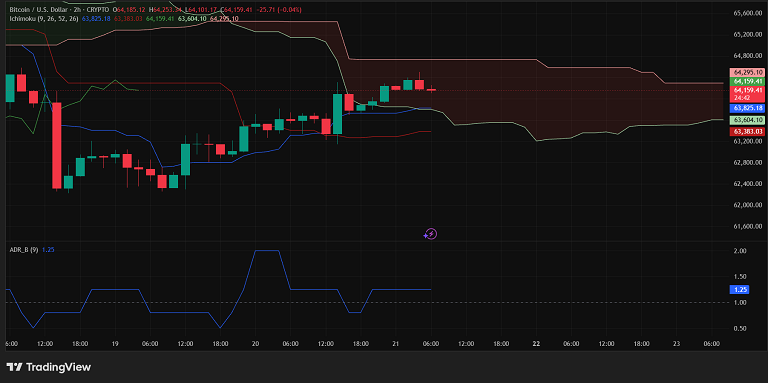
Task: Select the ADR_B (9) indicator legend
Action: tap(24, 250)
